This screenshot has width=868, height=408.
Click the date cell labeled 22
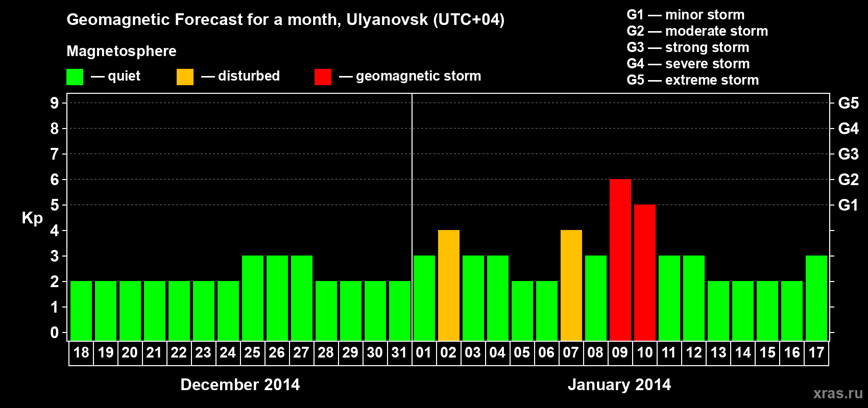[x=179, y=353]
